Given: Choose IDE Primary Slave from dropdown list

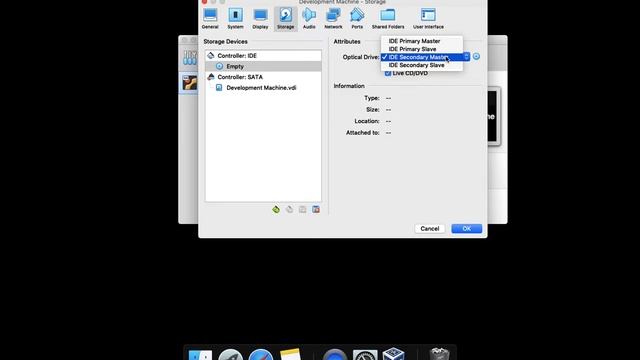Looking at the screenshot, I should (422, 49).
